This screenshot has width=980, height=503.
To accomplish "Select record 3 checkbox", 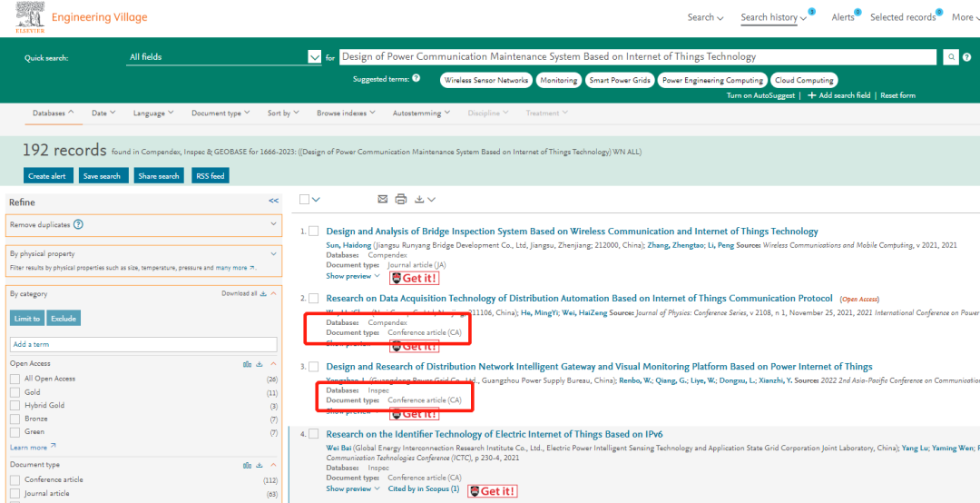I will [314, 367].
